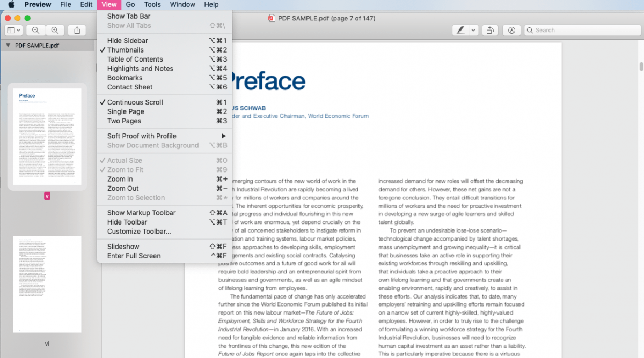Open the Window menu
This screenshot has height=358, width=644.
[x=182, y=4]
